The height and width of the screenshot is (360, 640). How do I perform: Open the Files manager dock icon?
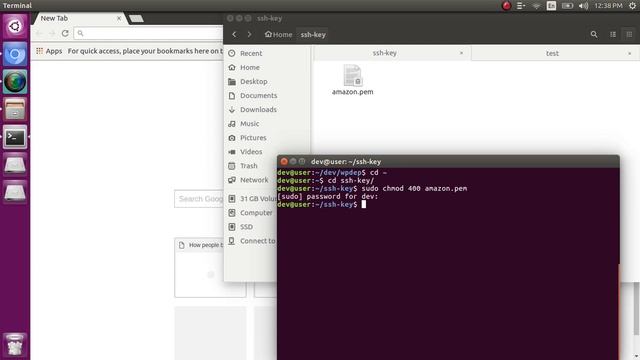pyautogui.click(x=15, y=109)
